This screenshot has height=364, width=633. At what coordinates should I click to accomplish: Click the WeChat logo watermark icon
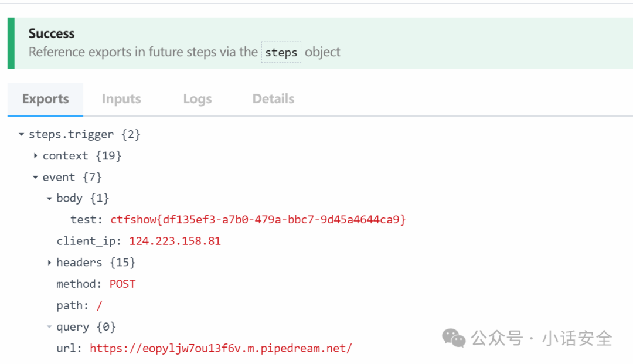click(x=454, y=338)
